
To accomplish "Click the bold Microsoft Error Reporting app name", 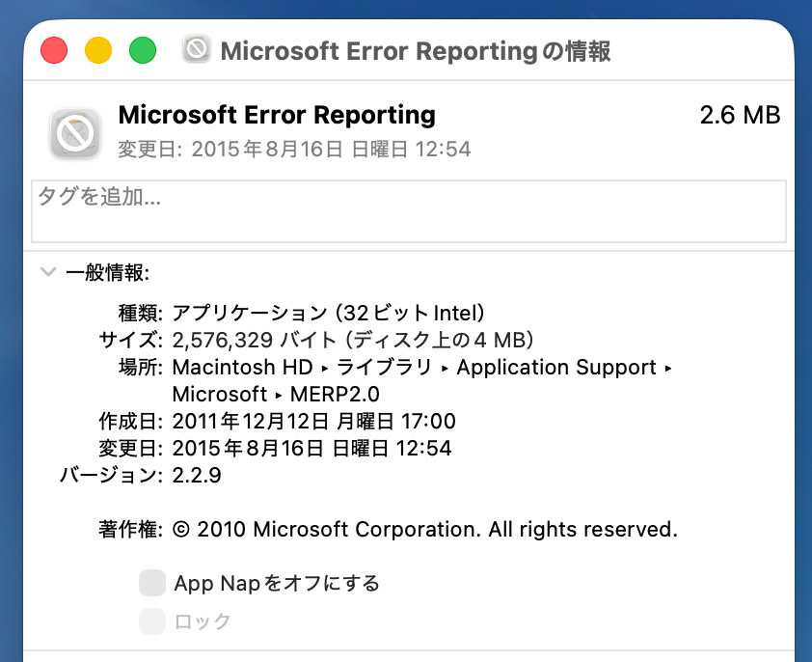I will coord(277,116).
